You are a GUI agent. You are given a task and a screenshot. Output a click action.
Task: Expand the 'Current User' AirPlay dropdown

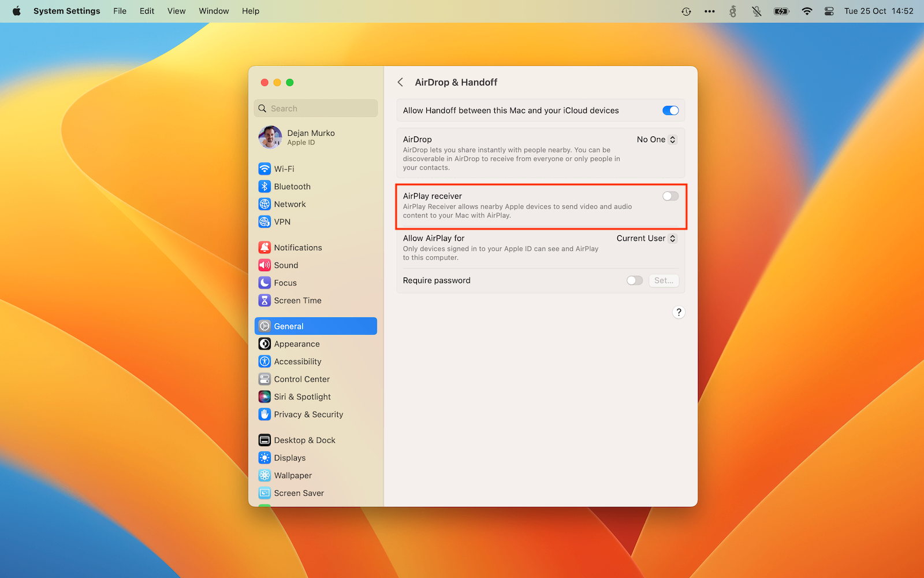tap(646, 238)
